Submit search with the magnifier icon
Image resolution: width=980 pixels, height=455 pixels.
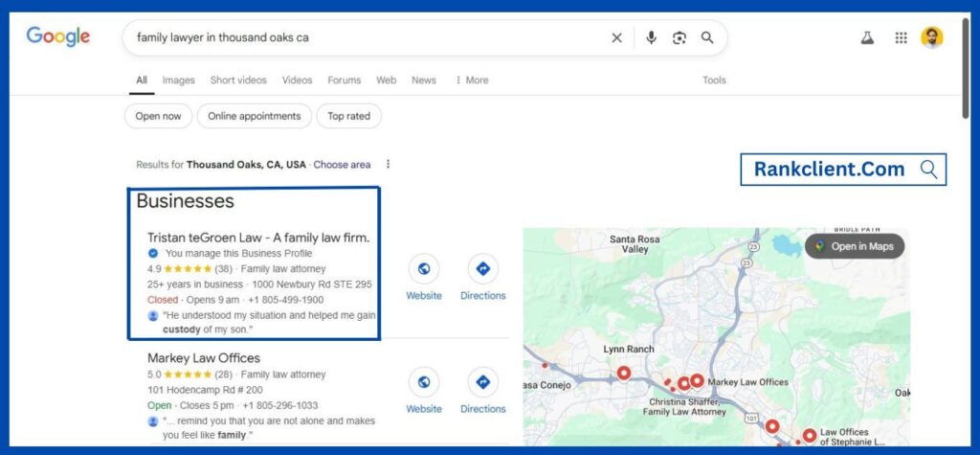(707, 37)
